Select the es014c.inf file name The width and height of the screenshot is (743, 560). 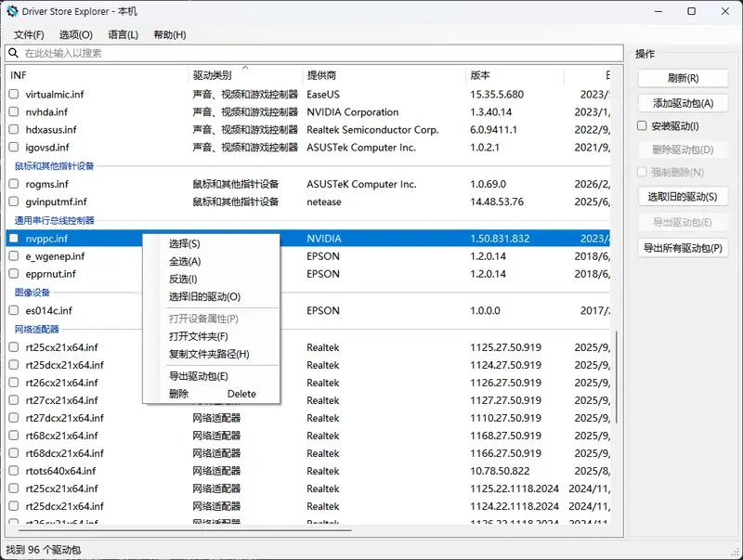[49, 310]
